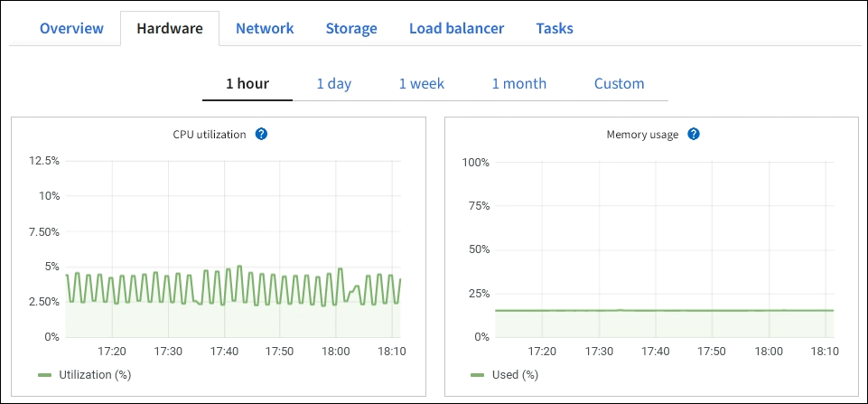The image size is (868, 404).
Task: Click the CPU utilization chart title
Action: point(210,134)
